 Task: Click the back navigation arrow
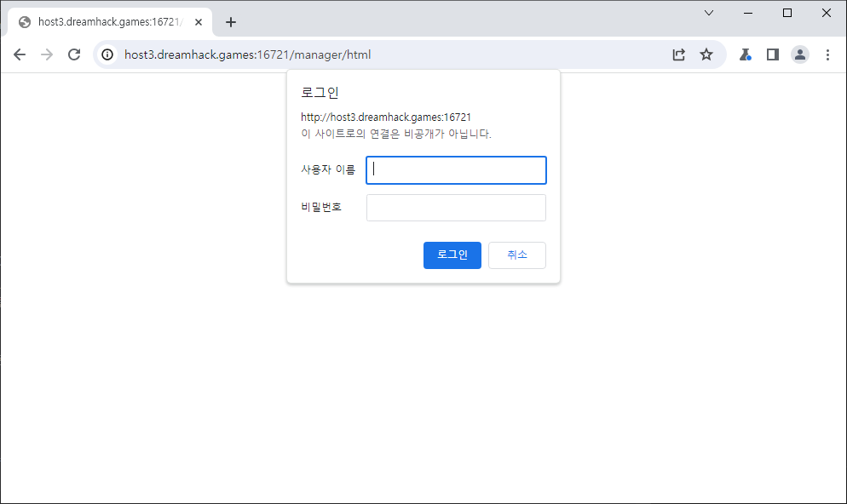point(20,54)
